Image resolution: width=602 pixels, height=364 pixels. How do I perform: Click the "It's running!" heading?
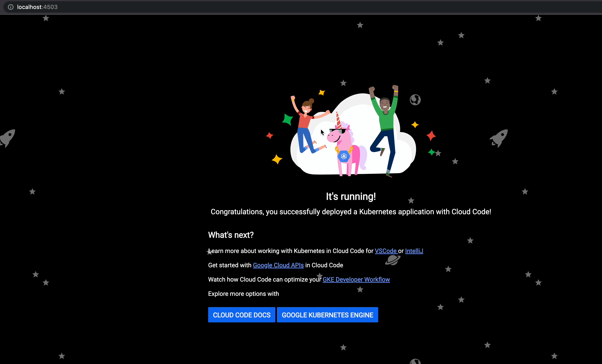pyautogui.click(x=351, y=196)
